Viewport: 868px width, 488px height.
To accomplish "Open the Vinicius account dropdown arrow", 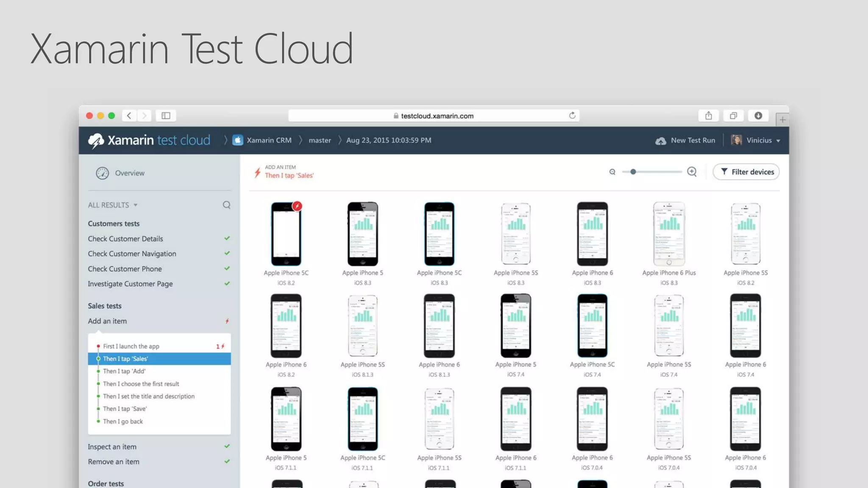I will pyautogui.click(x=778, y=141).
